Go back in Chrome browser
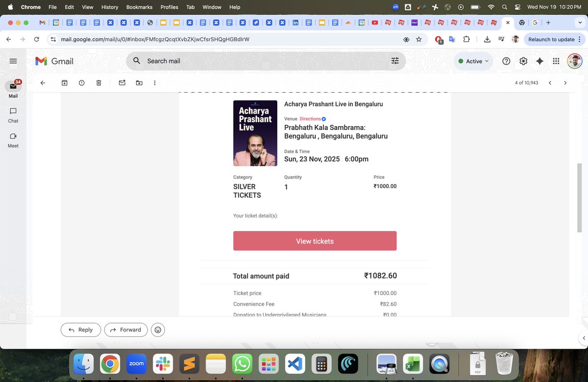The height and width of the screenshot is (382, 588). 8,39
